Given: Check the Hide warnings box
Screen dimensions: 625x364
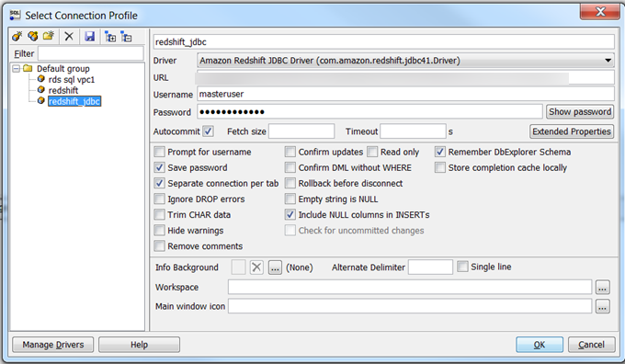Looking at the screenshot, I should [159, 230].
